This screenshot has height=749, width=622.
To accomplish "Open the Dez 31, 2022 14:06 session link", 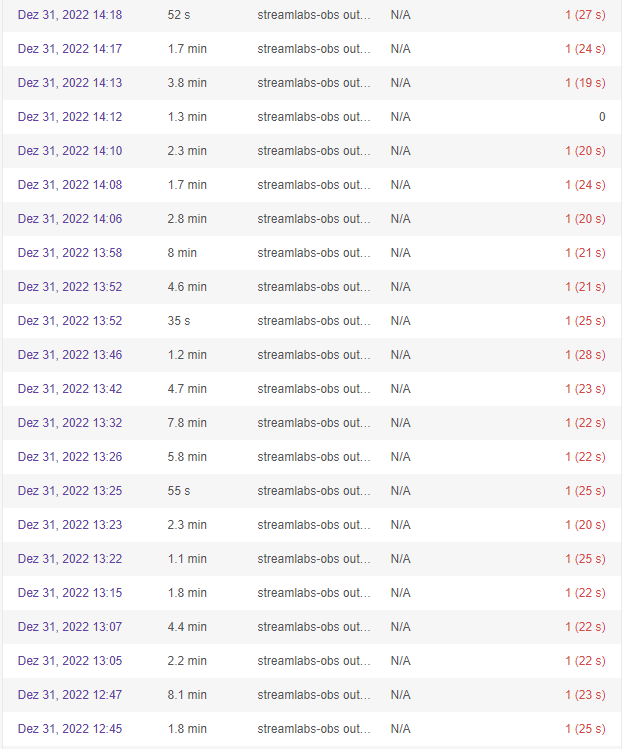I will [70, 219].
